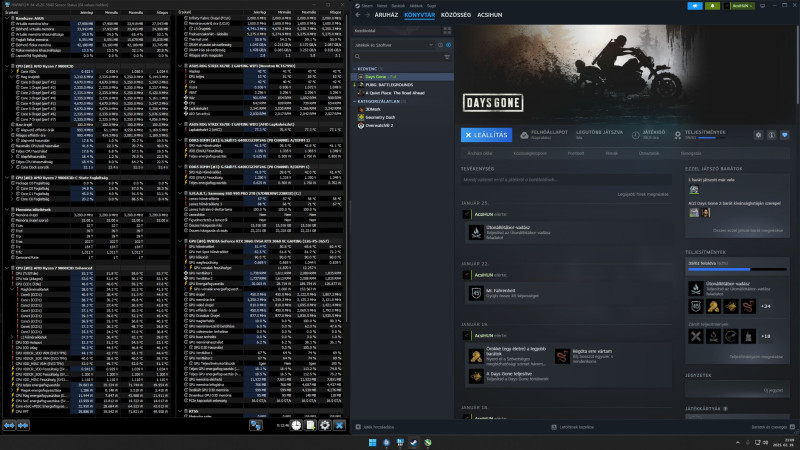The image size is (800, 450).
Task: Toggle recent-activity sort clock icon
Action: tap(440, 45)
